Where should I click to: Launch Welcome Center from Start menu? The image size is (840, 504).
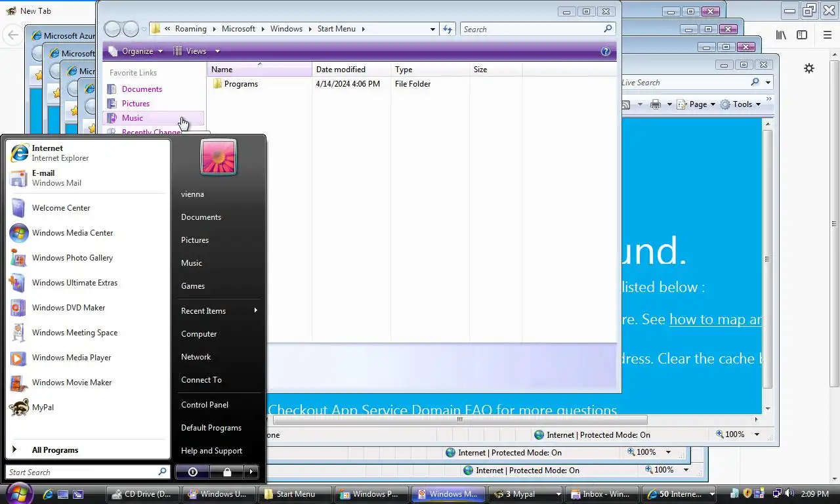[x=87, y=208]
